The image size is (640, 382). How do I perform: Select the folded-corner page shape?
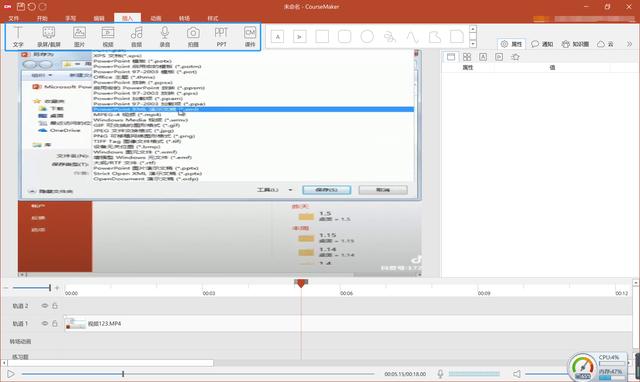click(457, 36)
